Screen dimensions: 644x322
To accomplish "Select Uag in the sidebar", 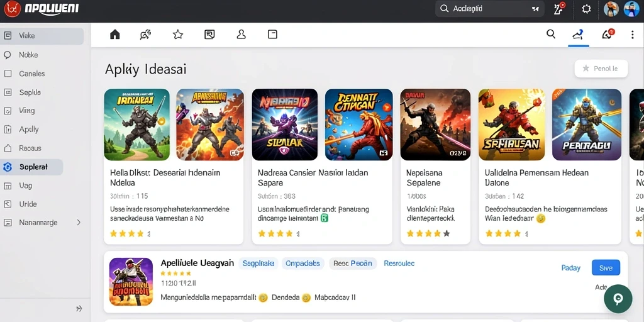I will point(25,186).
